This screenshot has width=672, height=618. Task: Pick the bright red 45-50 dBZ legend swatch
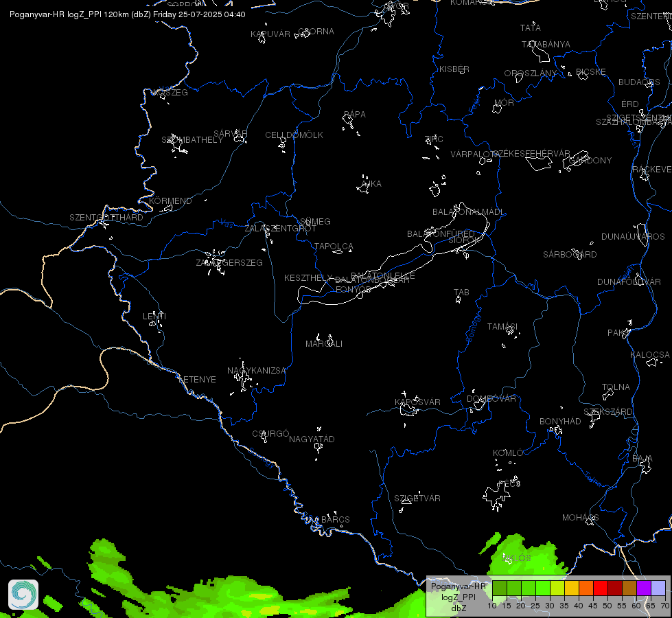tap(601, 588)
